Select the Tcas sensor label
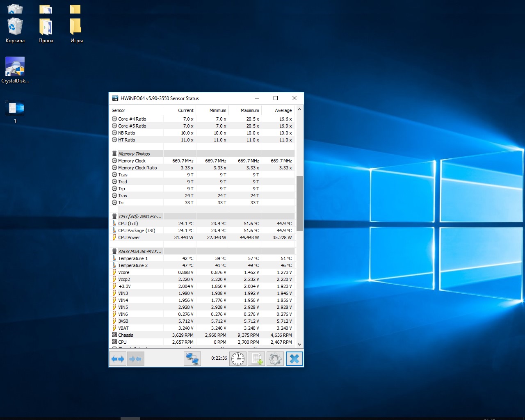 click(x=123, y=175)
